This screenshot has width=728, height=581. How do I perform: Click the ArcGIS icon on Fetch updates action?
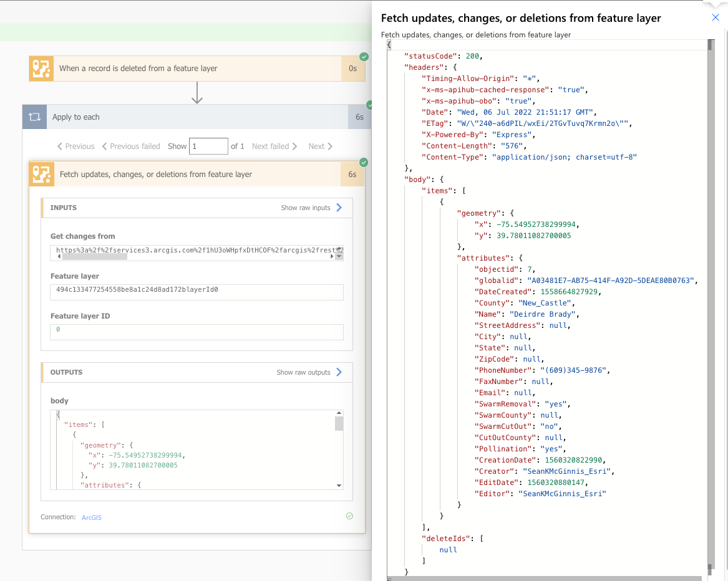(42, 175)
